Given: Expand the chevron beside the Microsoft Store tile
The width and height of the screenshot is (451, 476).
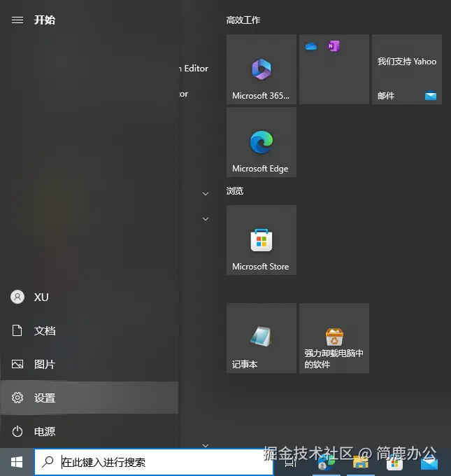Looking at the screenshot, I should 206,219.
